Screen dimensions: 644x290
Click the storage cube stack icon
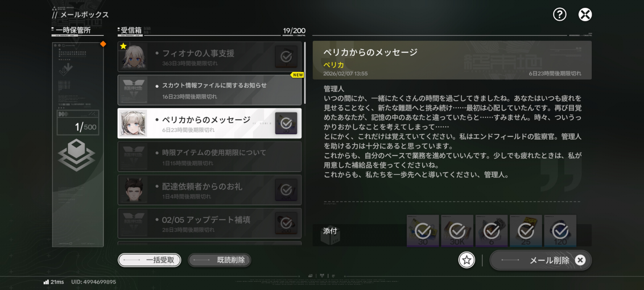[76, 155]
